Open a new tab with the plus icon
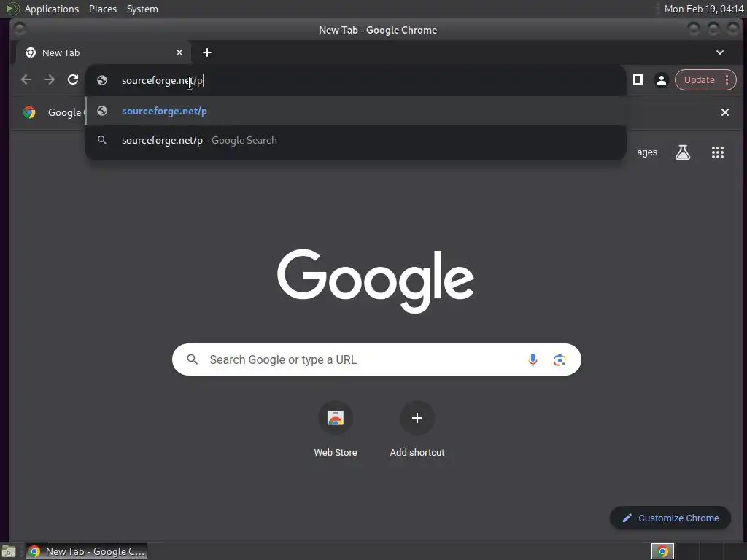This screenshot has width=747, height=560. coord(206,52)
